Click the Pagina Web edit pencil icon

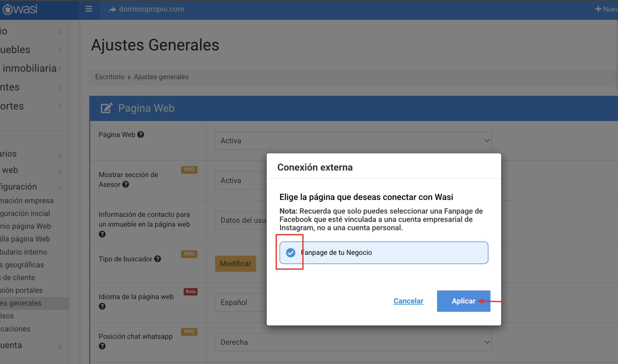point(106,108)
